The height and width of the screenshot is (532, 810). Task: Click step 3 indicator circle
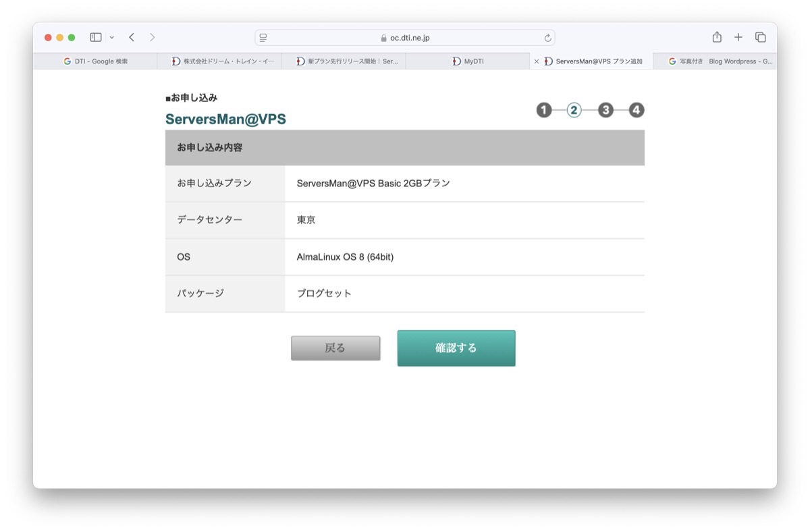(x=605, y=110)
